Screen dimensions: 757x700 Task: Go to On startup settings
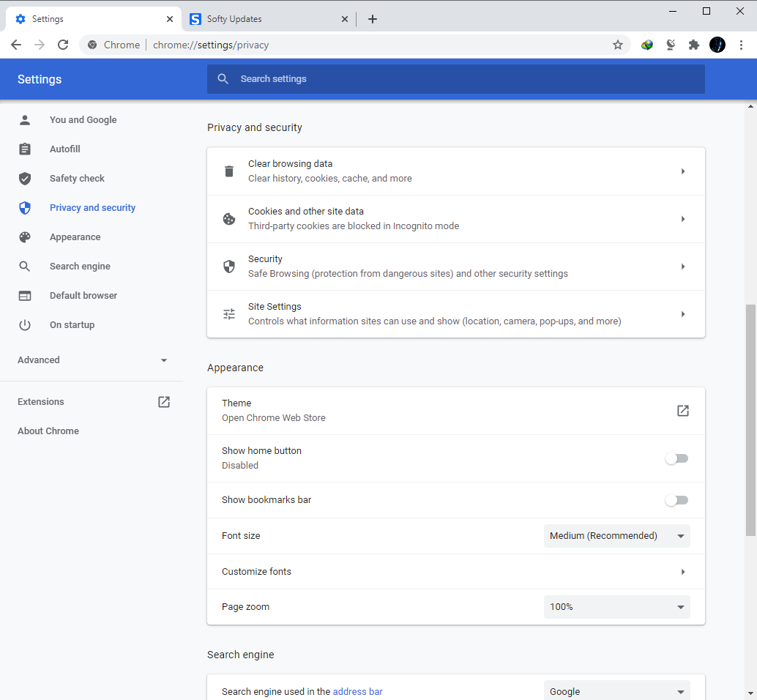tap(72, 325)
